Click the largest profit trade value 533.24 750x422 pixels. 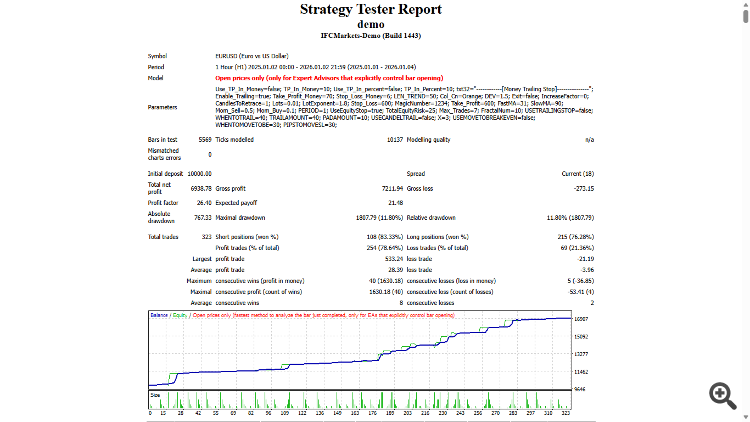pos(394,259)
